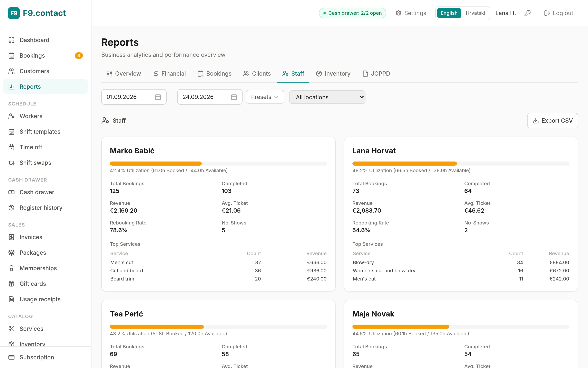Click the Bookings badge showing 3
The height and width of the screenshot is (368, 588).
(x=78, y=55)
